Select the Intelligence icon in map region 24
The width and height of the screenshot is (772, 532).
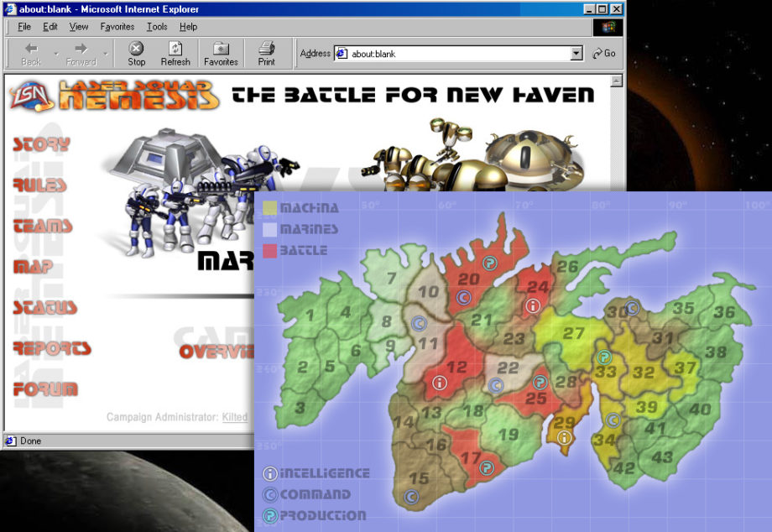pyautogui.click(x=532, y=305)
